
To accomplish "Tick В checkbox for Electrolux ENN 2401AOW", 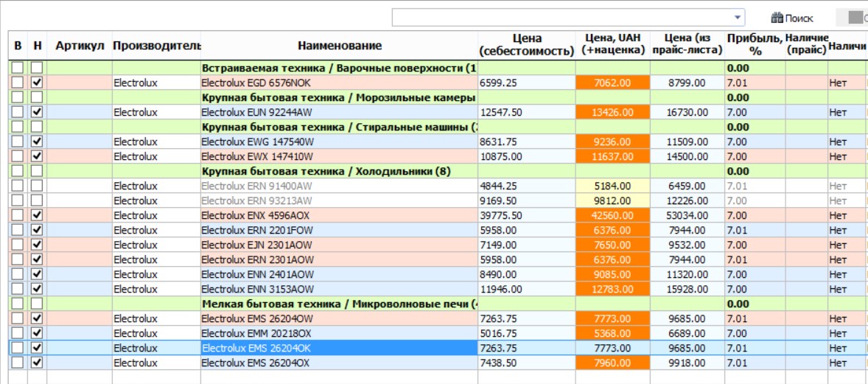I will click(18, 274).
